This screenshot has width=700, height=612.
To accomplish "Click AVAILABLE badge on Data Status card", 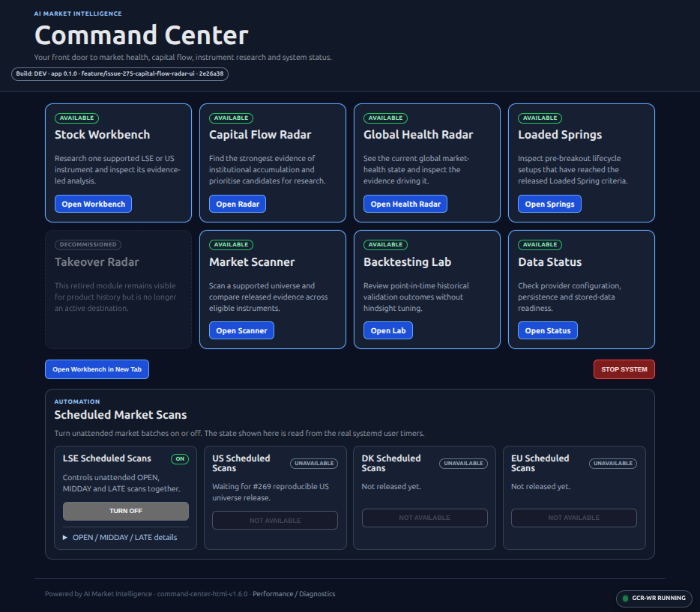I will pos(540,245).
